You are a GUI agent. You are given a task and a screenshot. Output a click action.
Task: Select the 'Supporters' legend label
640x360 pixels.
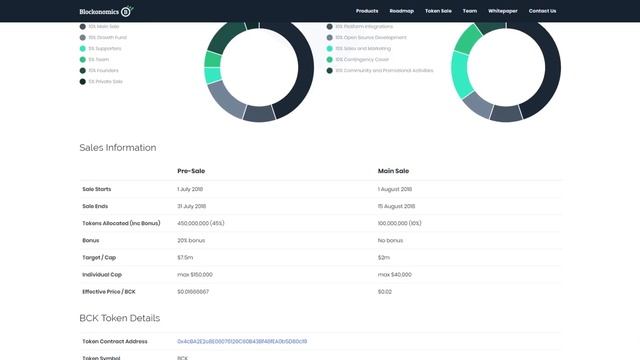click(x=105, y=49)
